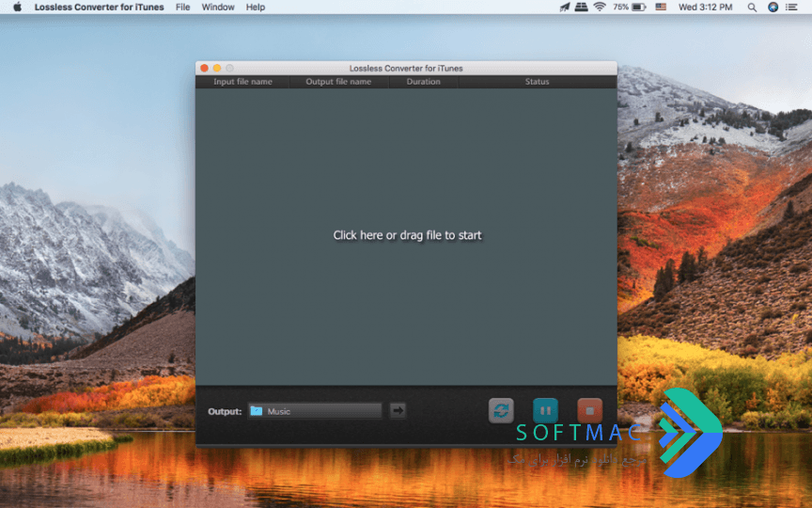Pause the conversion with the teal button
This screenshot has width=812, height=508.
[x=545, y=410]
